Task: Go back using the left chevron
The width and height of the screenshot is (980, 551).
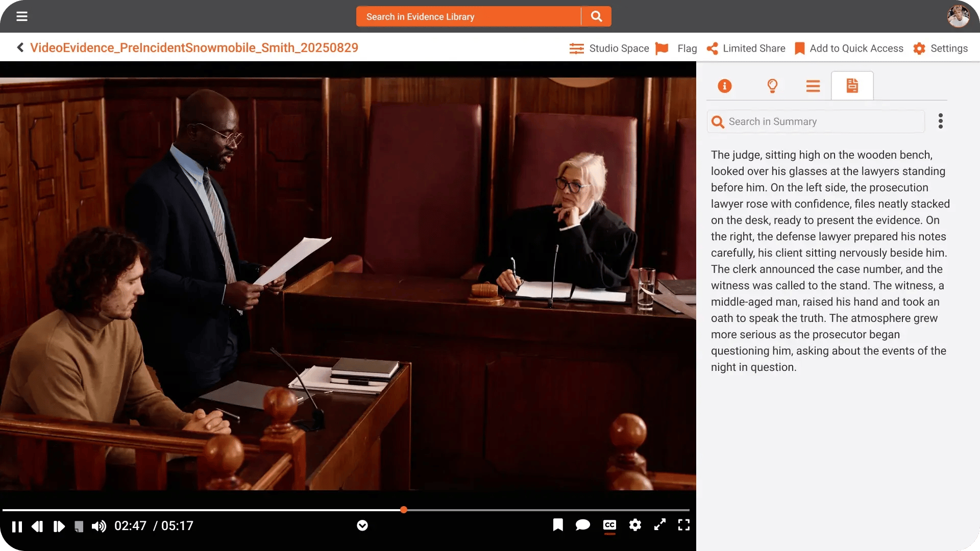Action: 20,47
